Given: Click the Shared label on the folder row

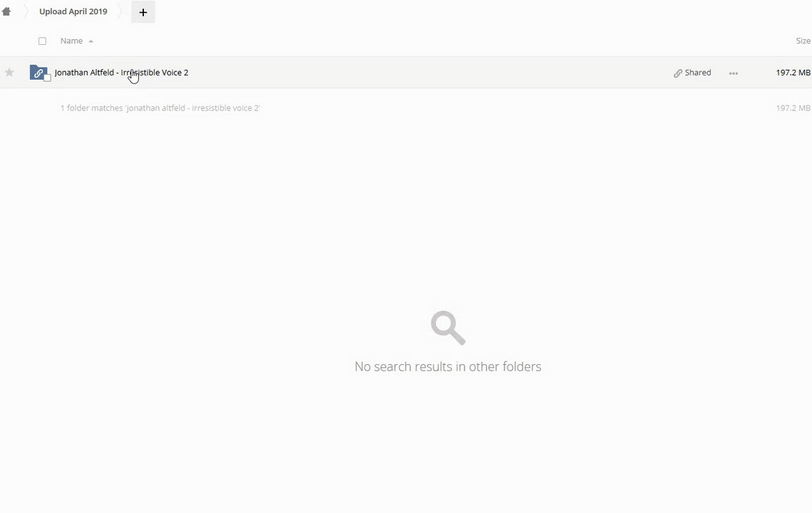Looking at the screenshot, I should pos(697,73).
